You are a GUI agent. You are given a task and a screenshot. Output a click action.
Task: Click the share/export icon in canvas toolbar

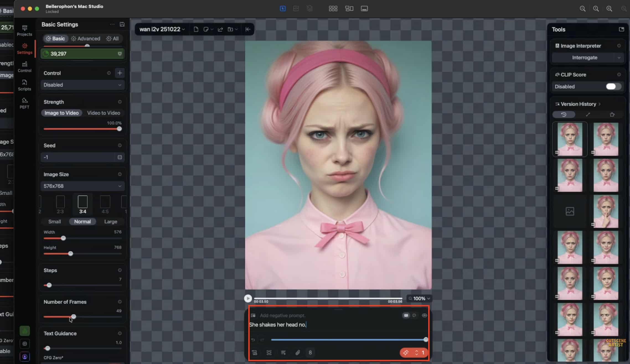click(x=220, y=29)
